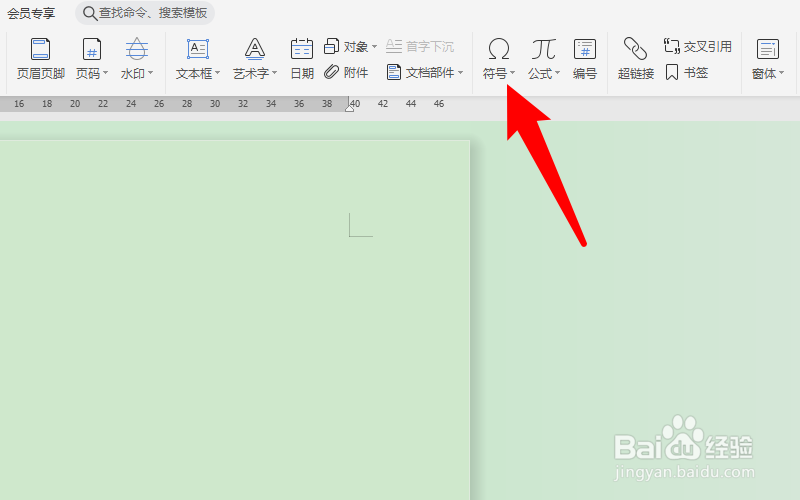
Task: Expand the 公式 dropdown arrow
Action: 558,73
